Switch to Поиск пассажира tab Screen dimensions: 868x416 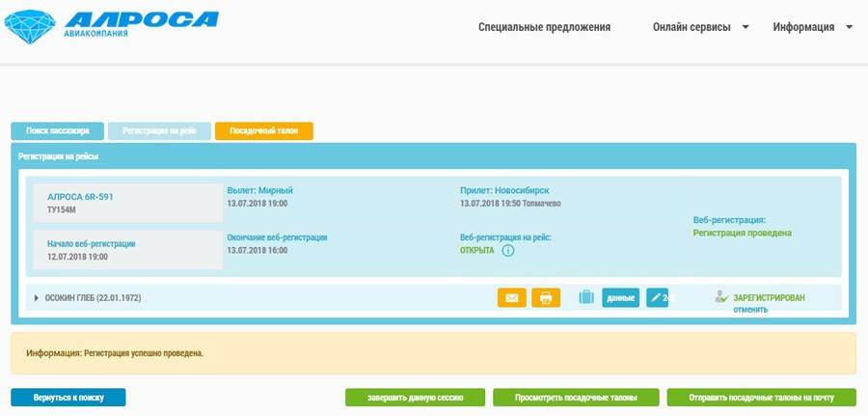point(58,131)
